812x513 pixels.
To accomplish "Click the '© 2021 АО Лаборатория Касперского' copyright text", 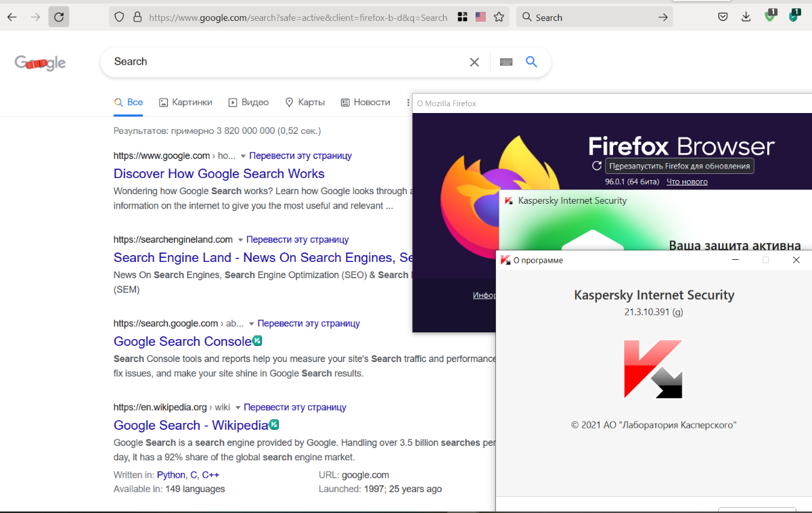I will pos(654,425).
